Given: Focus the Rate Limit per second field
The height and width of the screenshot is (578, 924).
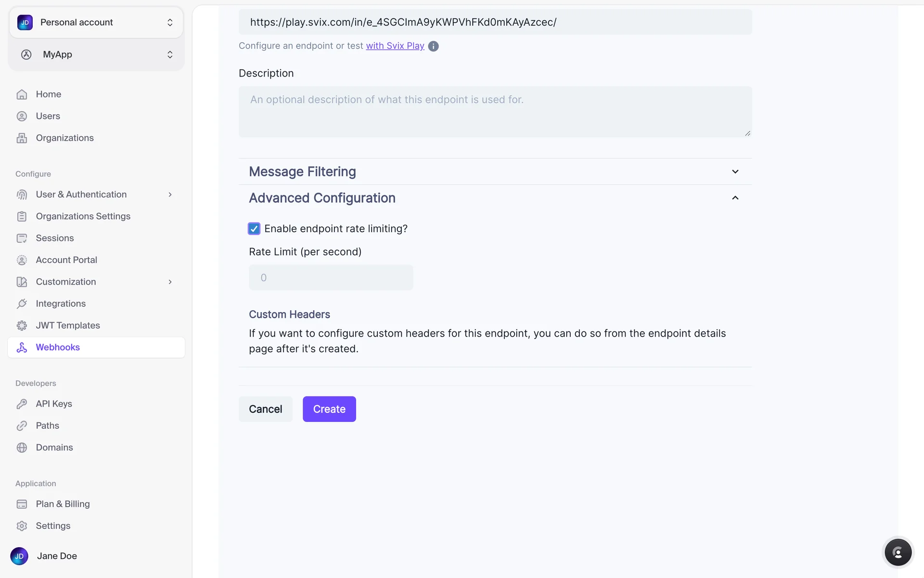Looking at the screenshot, I should pyautogui.click(x=331, y=278).
